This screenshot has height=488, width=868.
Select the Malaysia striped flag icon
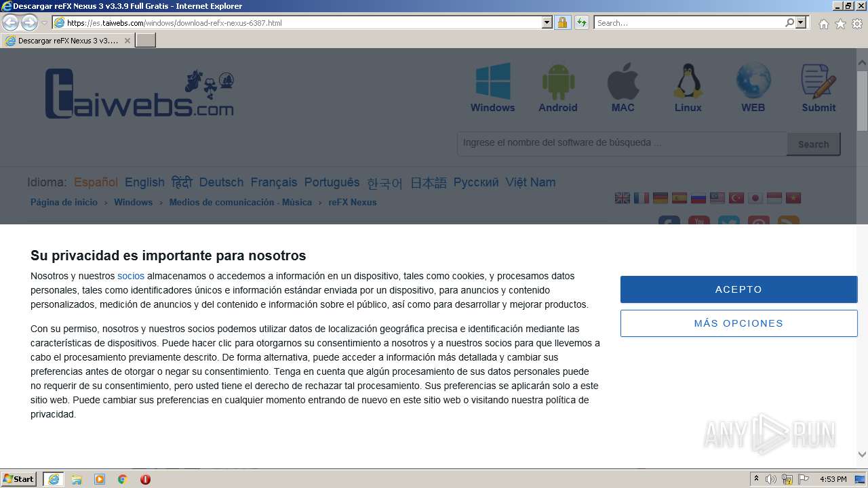(717, 198)
